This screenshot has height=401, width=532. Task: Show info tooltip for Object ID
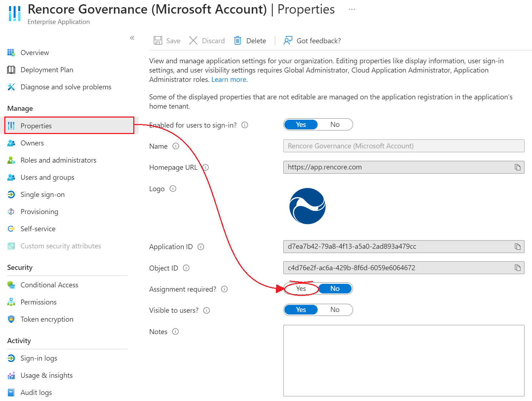tap(186, 268)
